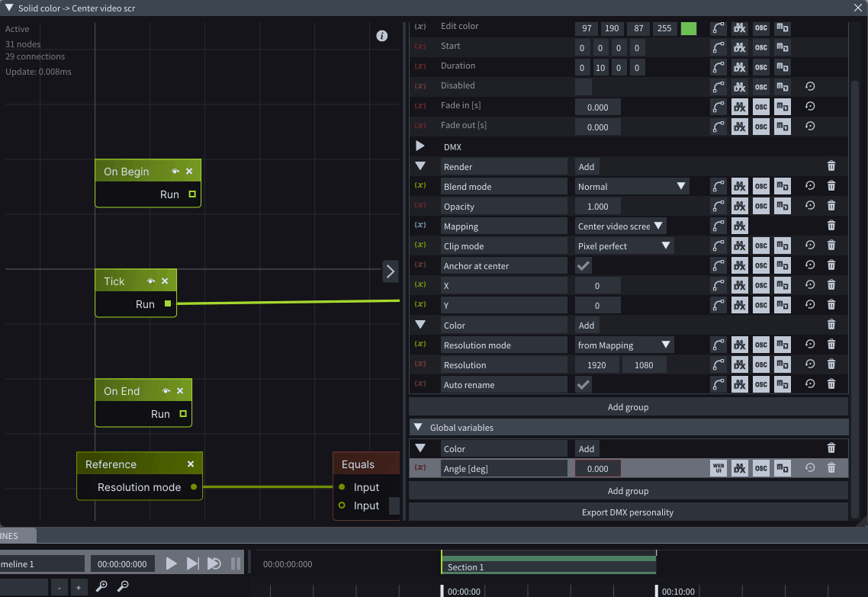Expand the DMX section

(x=420, y=146)
